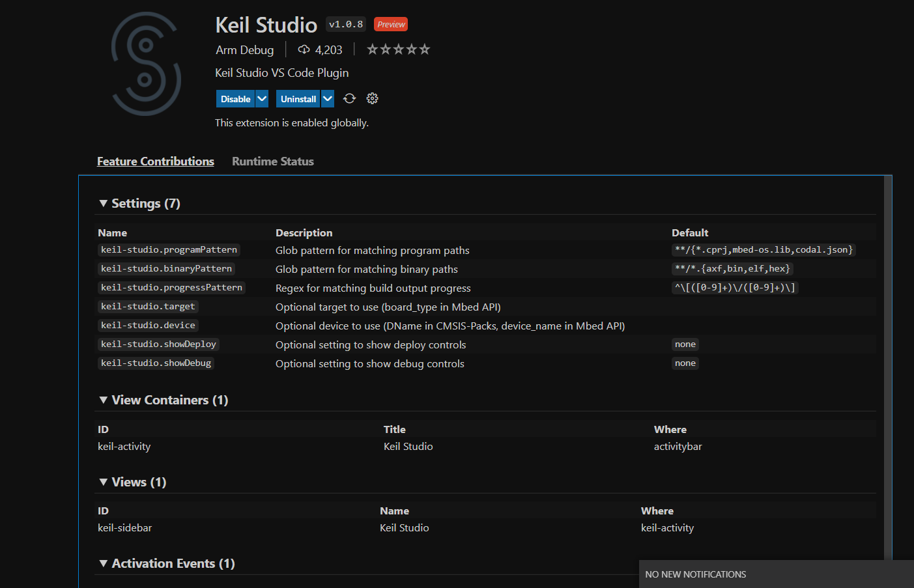Click the keil-activity ID cell
Image resolution: width=914 pixels, height=588 pixels.
(x=124, y=447)
